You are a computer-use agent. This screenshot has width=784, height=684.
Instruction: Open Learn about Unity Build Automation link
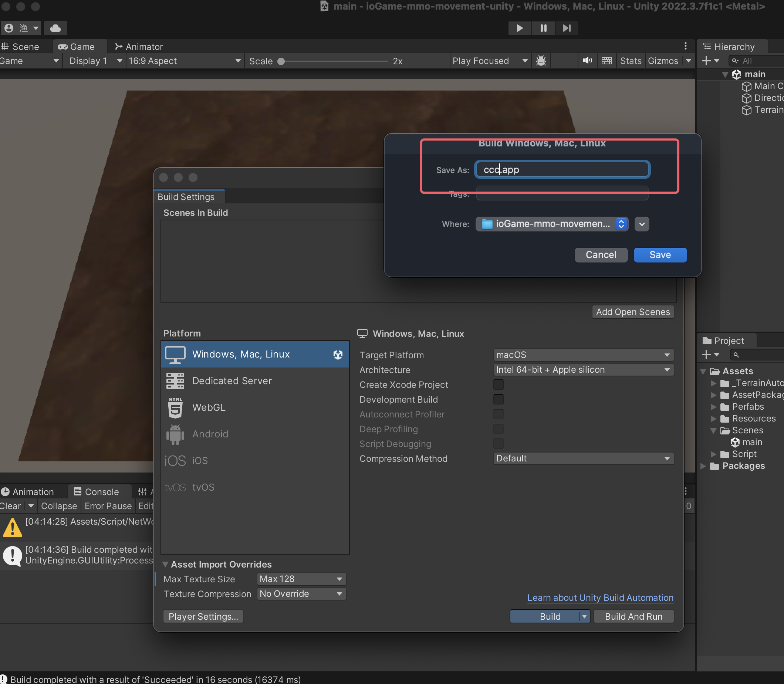(600, 598)
